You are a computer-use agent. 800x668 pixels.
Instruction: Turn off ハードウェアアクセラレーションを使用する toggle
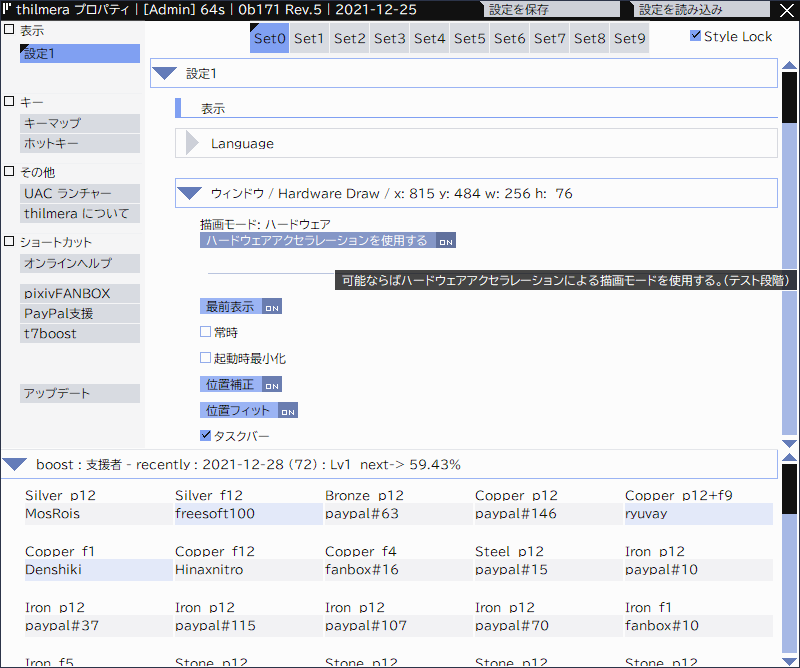[328, 240]
